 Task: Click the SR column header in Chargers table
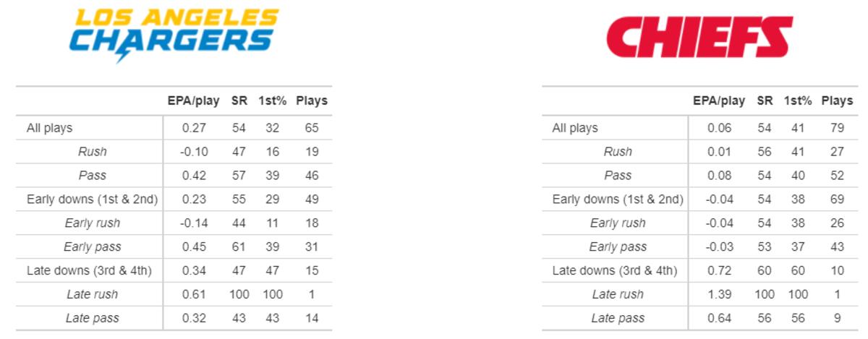coord(239,100)
